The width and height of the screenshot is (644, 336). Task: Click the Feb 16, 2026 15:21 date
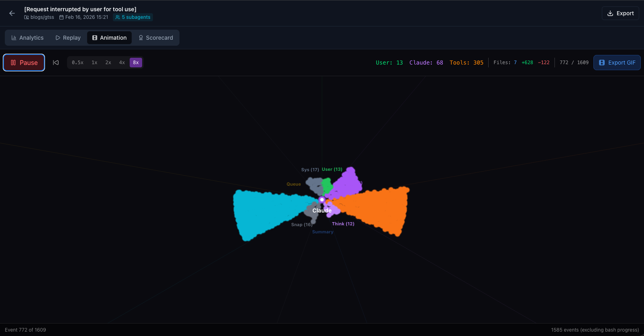(x=84, y=17)
